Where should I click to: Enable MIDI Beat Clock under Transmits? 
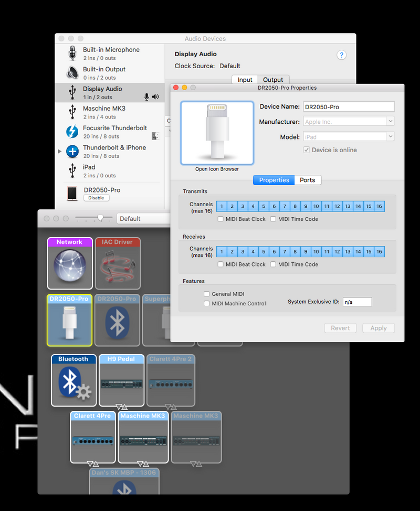click(221, 219)
